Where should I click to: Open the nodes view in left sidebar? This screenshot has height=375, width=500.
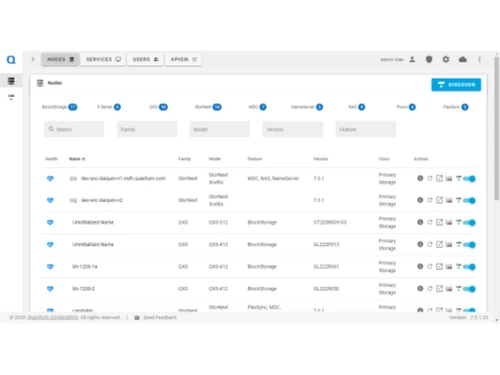pyautogui.click(x=11, y=81)
